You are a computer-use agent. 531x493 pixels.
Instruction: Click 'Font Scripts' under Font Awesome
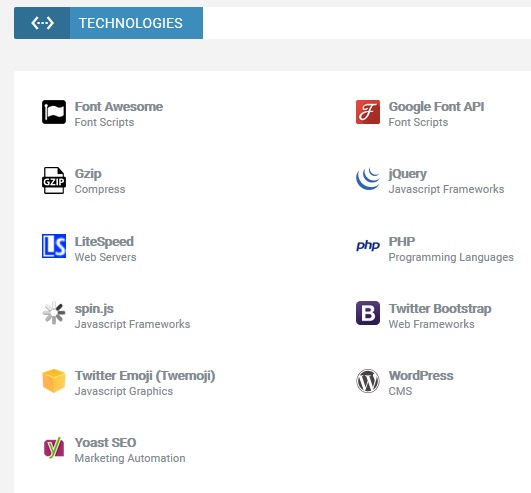click(x=104, y=122)
